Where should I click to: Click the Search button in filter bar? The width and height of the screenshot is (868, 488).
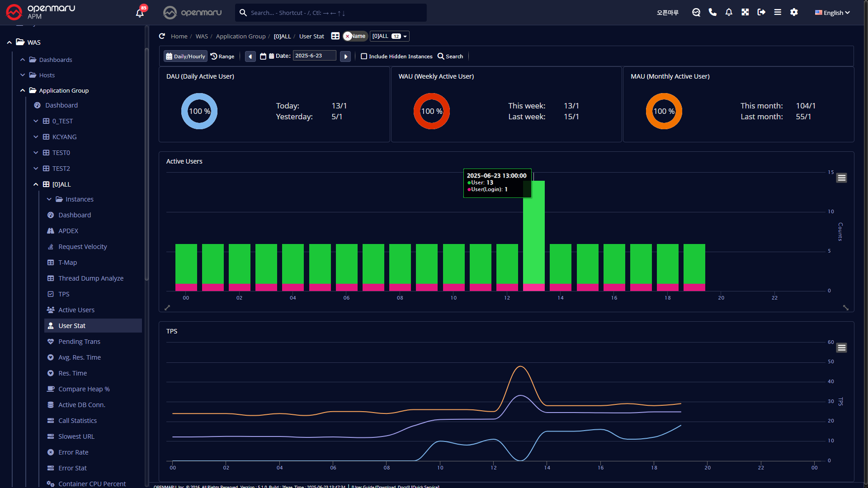pyautogui.click(x=450, y=56)
